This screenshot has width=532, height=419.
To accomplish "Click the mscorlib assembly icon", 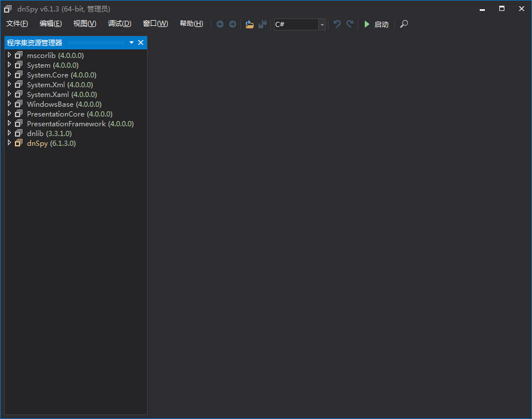I will click(x=19, y=55).
